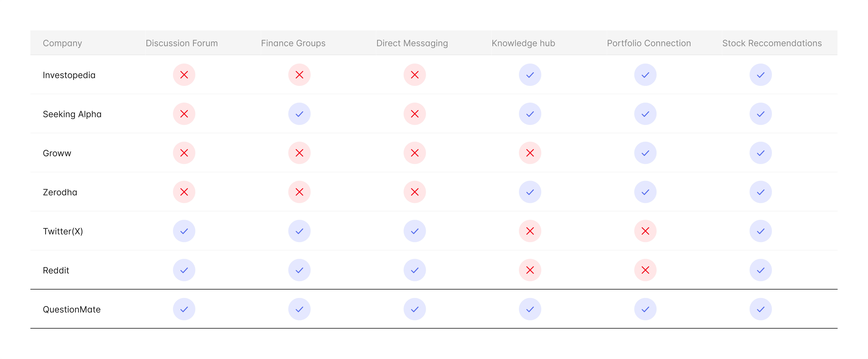Click Twitter(X)'s Direct Messaging check icon
Image resolution: width=868 pixels, height=359 pixels.
point(415,231)
